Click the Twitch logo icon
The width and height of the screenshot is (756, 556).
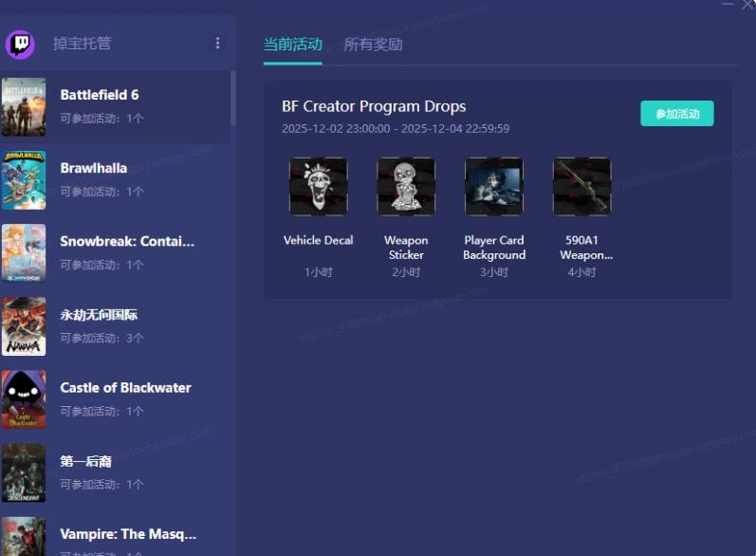20,45
